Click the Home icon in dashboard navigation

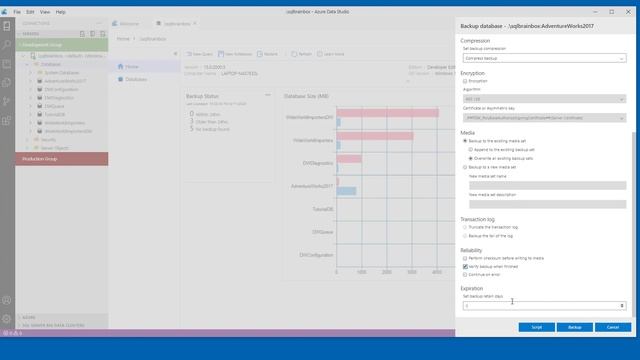pos(120,66)
